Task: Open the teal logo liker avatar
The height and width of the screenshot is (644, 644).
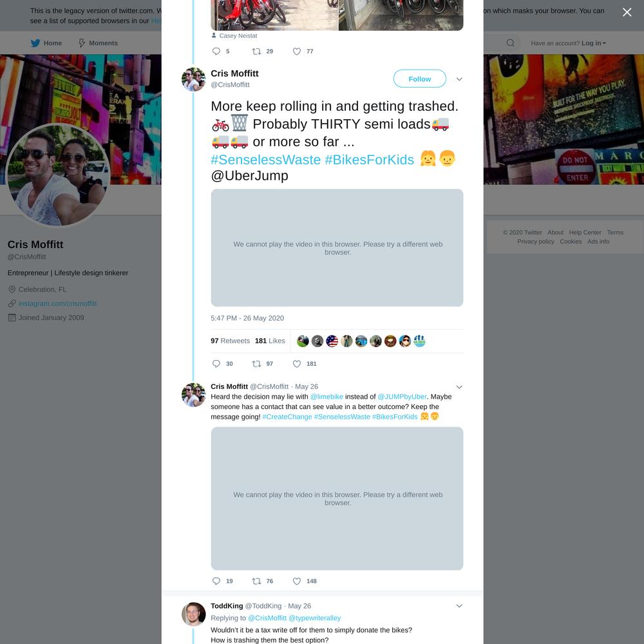Action: [419, 341]
